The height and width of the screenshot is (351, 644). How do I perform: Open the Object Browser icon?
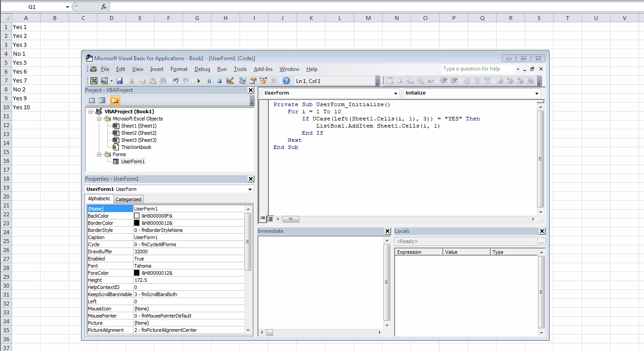tap(262, 81)
